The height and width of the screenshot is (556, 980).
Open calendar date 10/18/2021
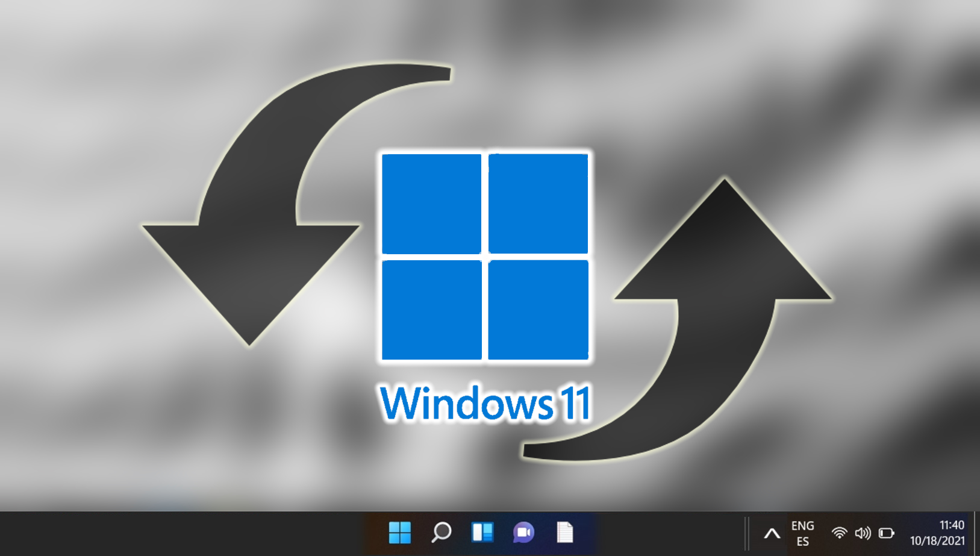tap(937, 541)
